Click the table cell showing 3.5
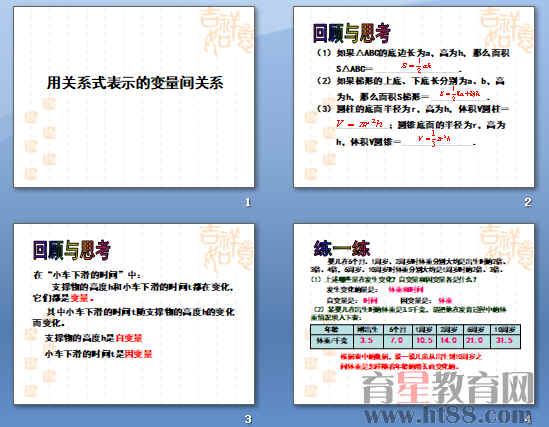Screen dimensions: 549x427 coord(367,340)
